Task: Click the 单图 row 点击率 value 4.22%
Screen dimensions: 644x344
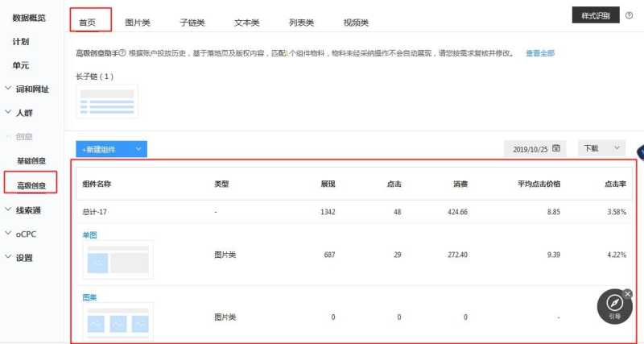Action: [x=617, y=255]
